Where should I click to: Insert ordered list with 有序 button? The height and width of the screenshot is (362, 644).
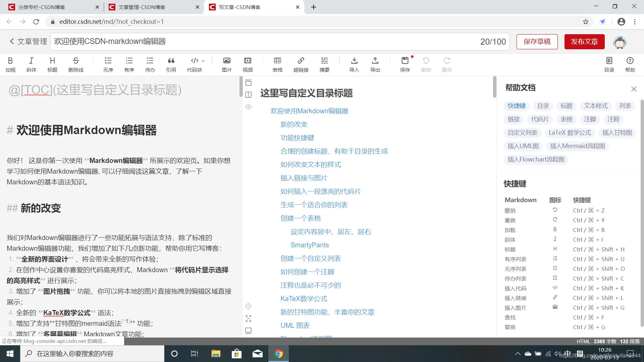(129, 64)
